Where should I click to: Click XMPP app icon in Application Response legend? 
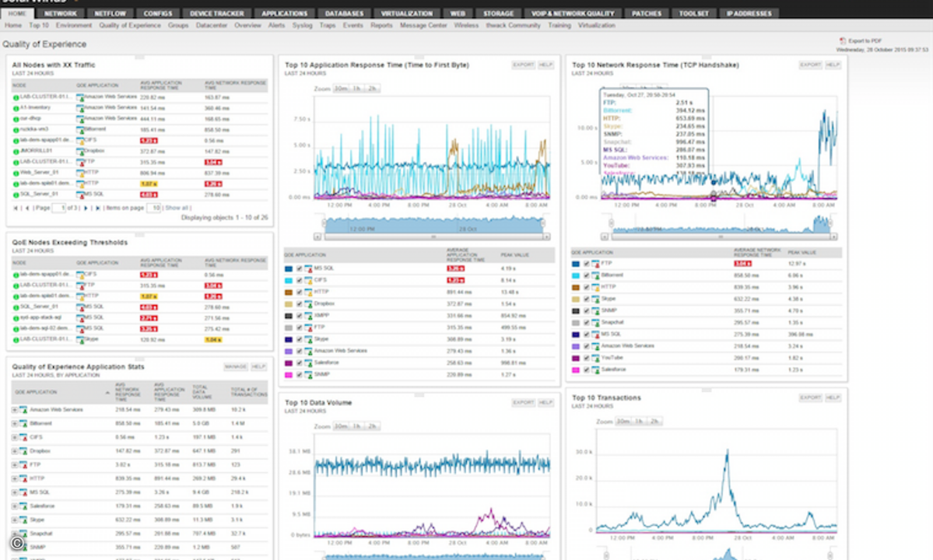(308, 316)
